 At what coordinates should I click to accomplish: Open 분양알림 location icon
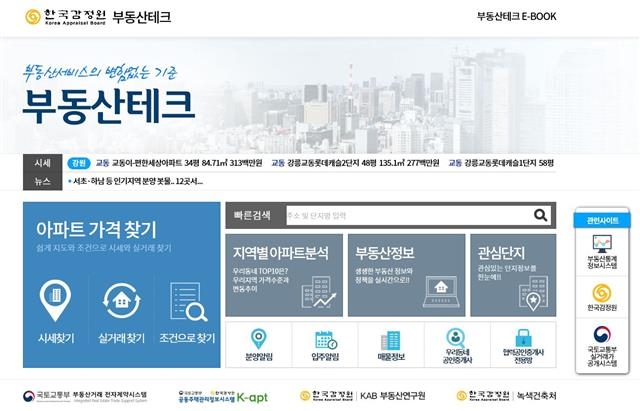[x=259, y=340]
